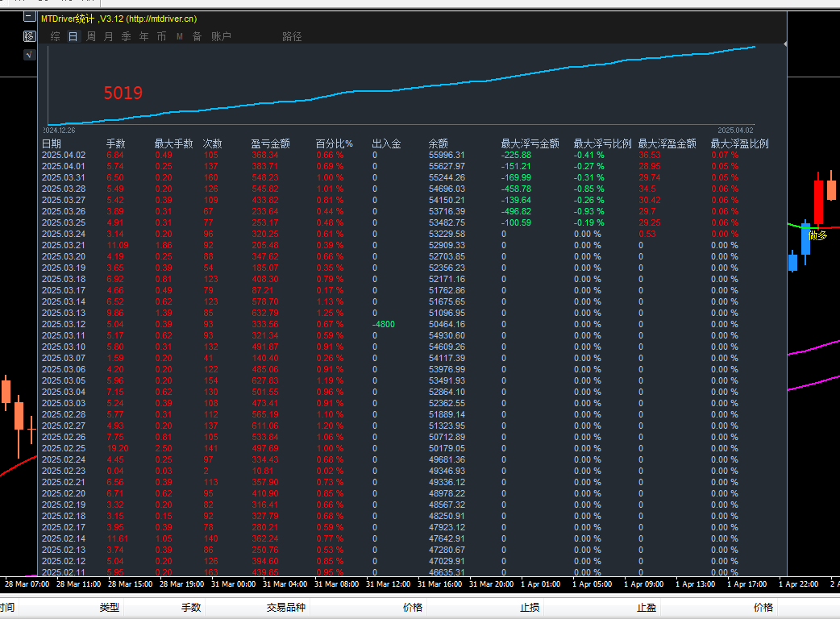
Task: Click the 百分比% column header
Action: tap(334, 143)
